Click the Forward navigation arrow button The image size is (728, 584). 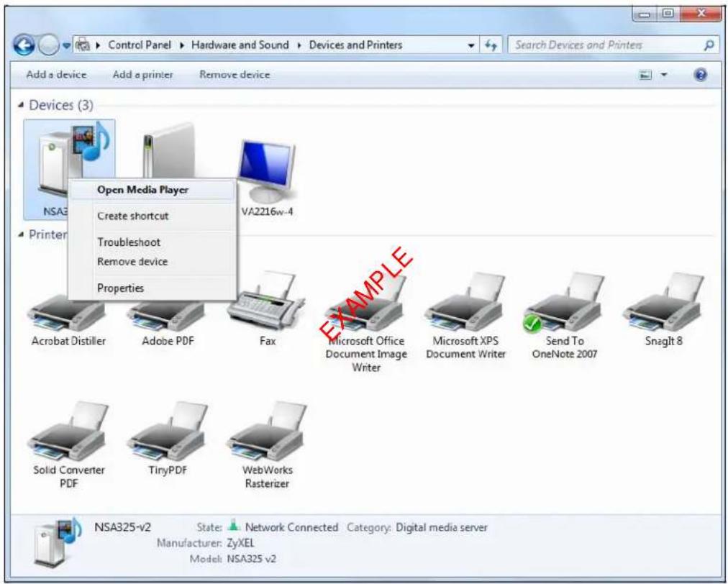[48, 45]
